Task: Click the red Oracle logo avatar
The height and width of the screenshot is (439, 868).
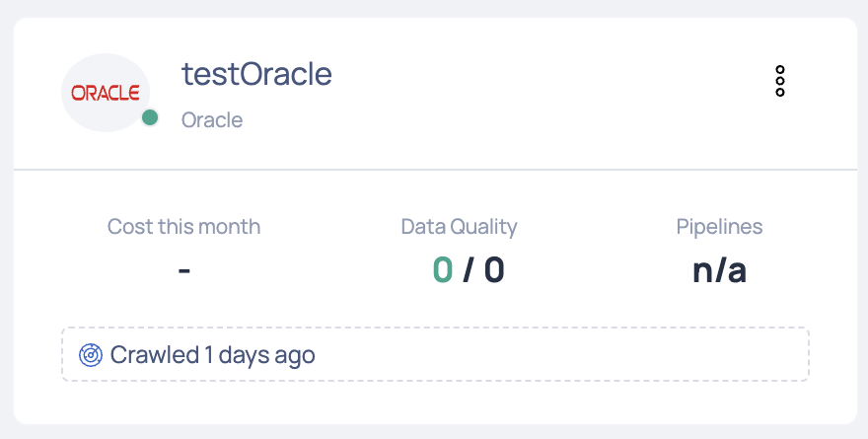Action: [x=106, y=93]
